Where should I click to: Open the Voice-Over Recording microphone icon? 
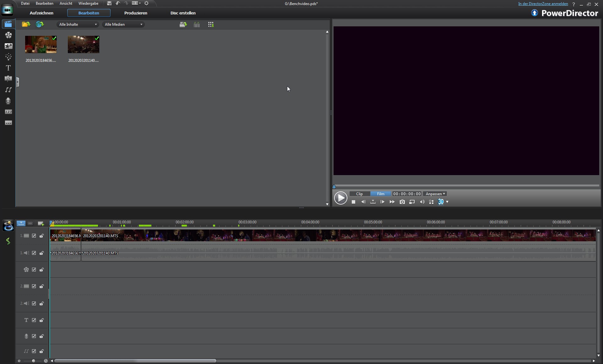coord(8,101)
